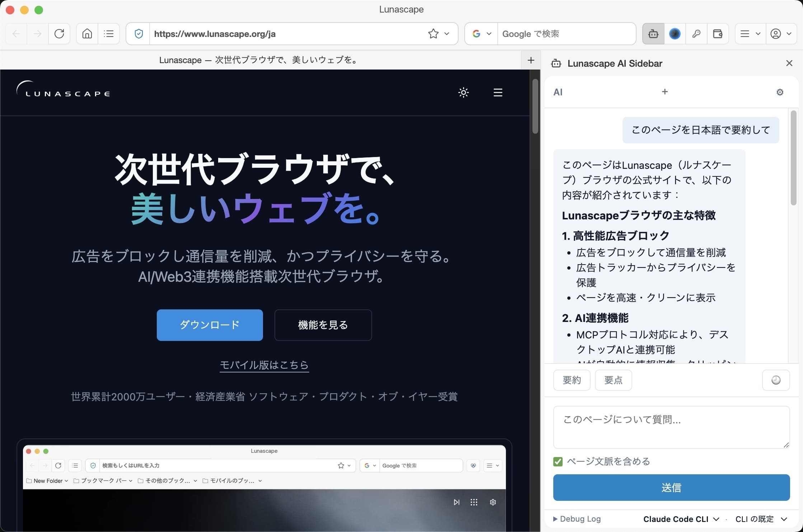The width and height of the screenshot is (803, 532).
Task: Reload the page with the refresh icon
Action: coord(59,34)
